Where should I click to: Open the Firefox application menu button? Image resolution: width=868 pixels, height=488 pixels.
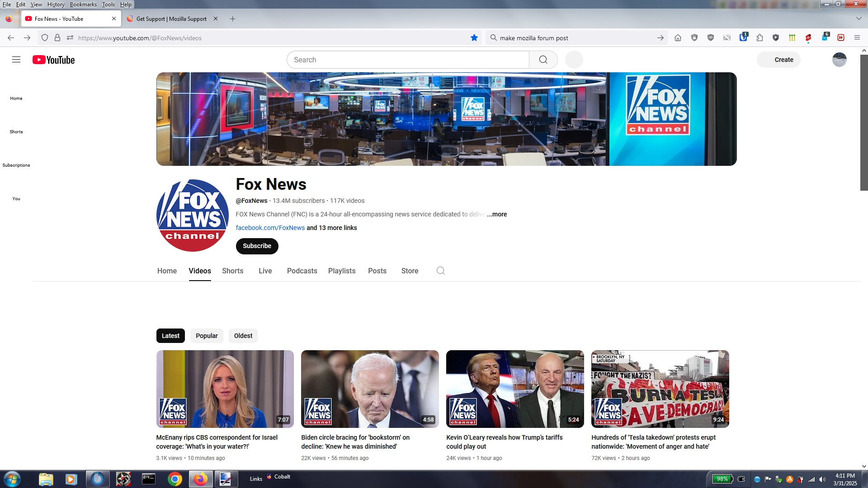click(857, 38)
